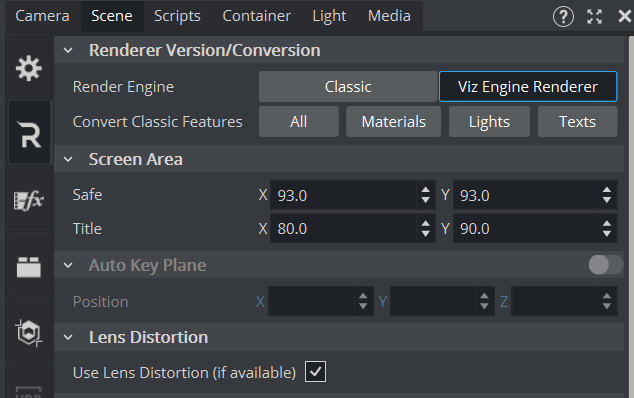
Task: Open the gear settings sidebar icon
Action: (29, 68)
